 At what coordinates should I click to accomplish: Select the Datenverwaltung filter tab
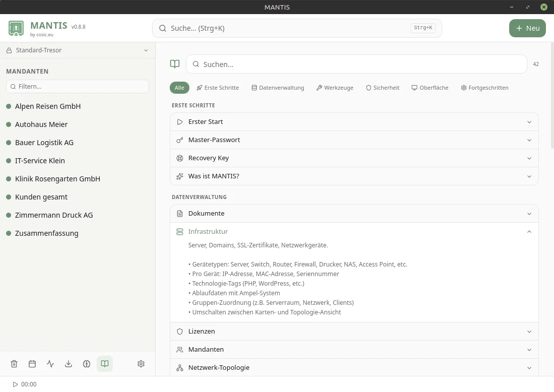pos(278,88)
